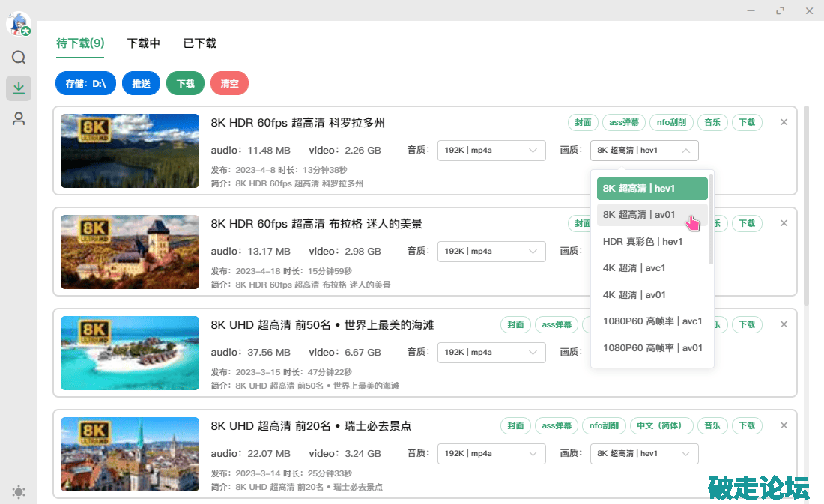
Task: Open the user profile sidebar icon
Action: coord(19,118)
